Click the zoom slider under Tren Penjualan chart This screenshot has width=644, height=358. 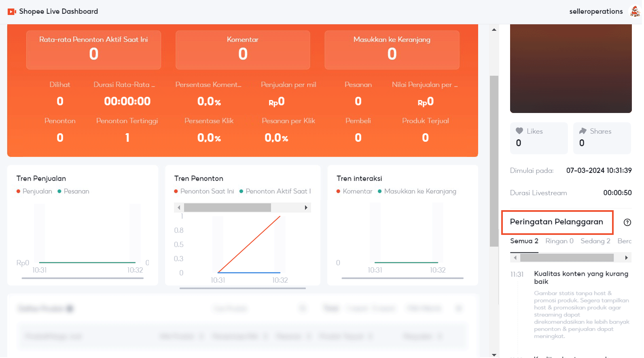tap(83, 278)
